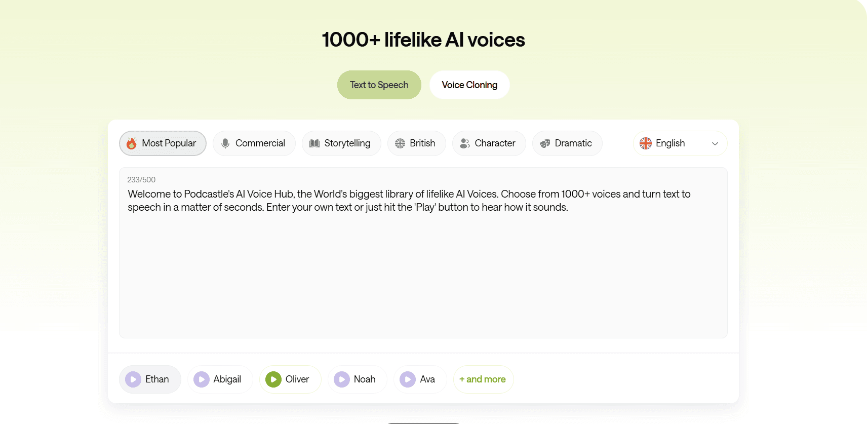Click the theater masks icon beside Dramatic
This screenshot has height=424, width=868.
pyautogui.click(x=545, y=143)
